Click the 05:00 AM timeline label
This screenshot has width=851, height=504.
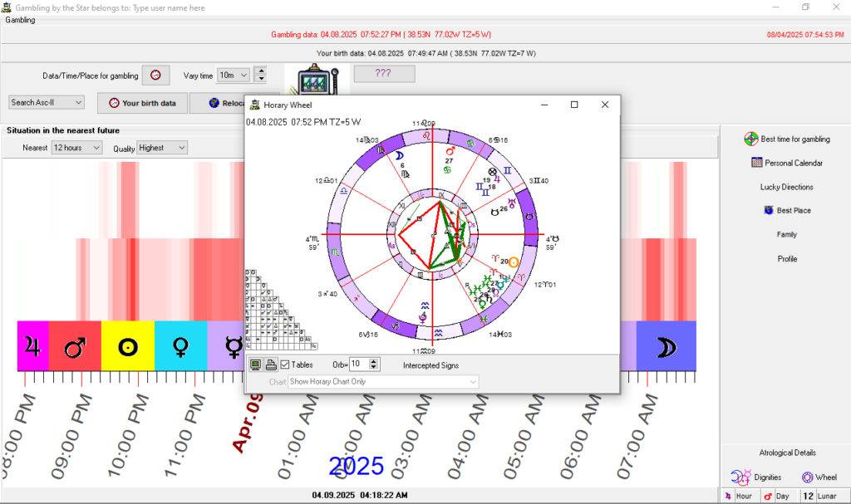click(524, 437)
